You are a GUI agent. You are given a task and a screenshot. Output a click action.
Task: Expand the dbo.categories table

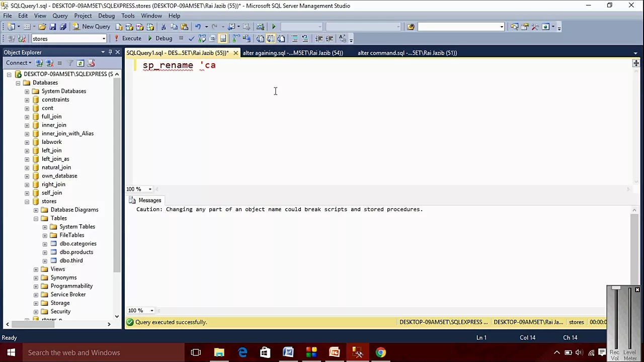coord(45,244)
